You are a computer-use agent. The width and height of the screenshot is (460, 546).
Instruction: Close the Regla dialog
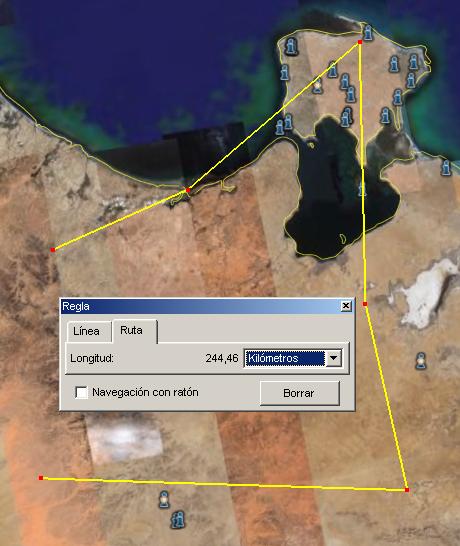[346, 306]
